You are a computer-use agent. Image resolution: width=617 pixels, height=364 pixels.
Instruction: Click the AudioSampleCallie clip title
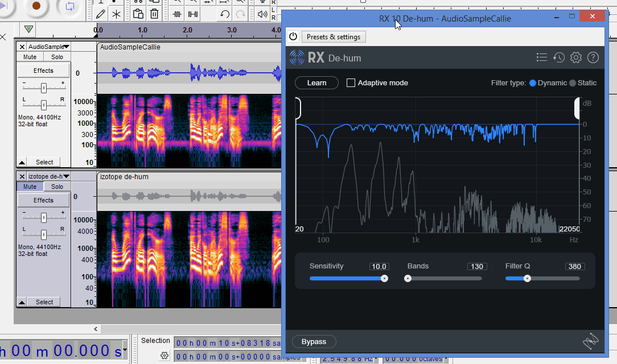click(x=130, y=47)
